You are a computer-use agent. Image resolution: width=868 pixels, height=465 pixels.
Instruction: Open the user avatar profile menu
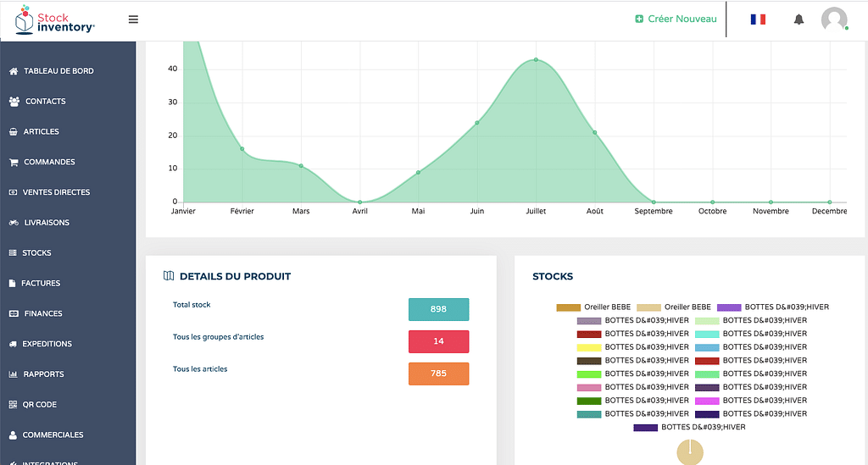click(834, 19)
